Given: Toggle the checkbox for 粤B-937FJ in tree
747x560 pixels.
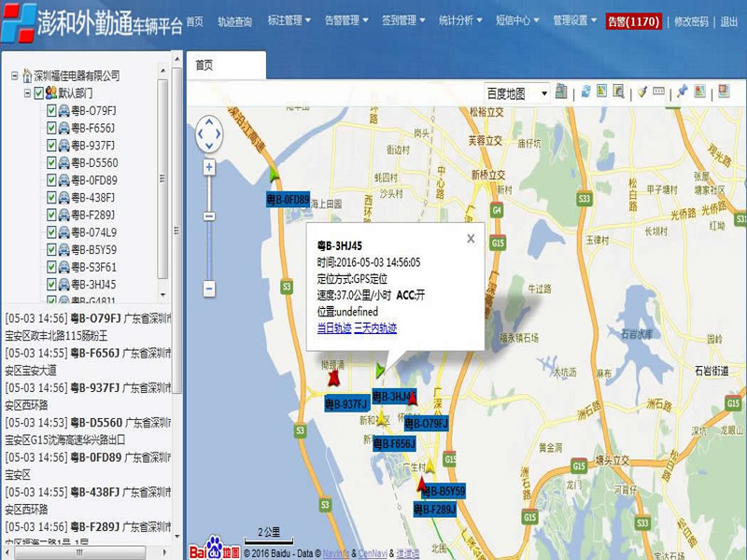Looking at the screenshot, I should [51, 146].
